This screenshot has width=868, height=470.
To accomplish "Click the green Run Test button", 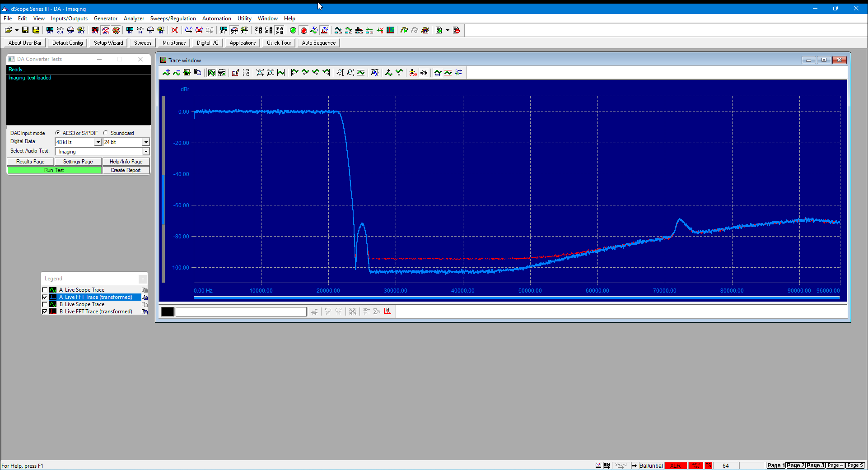I will tap(54, 170).
